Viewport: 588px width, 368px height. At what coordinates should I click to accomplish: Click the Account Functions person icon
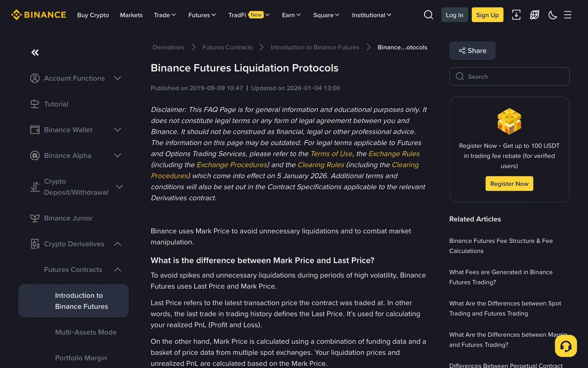click(35, 78)
